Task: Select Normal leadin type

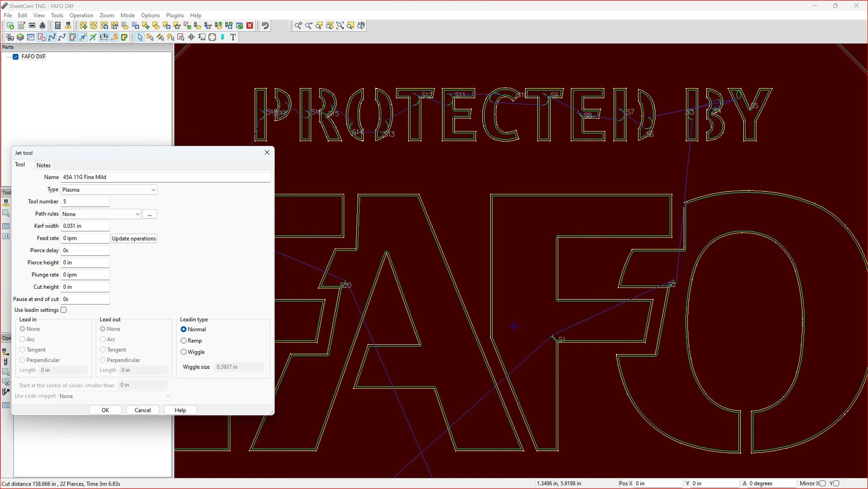Action: click(x=183, y=329)
